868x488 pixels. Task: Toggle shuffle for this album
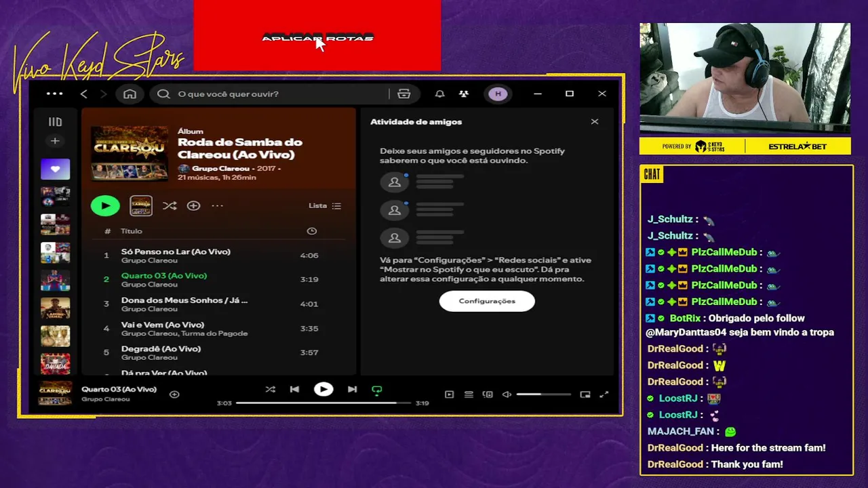click(x=170, y=206)
